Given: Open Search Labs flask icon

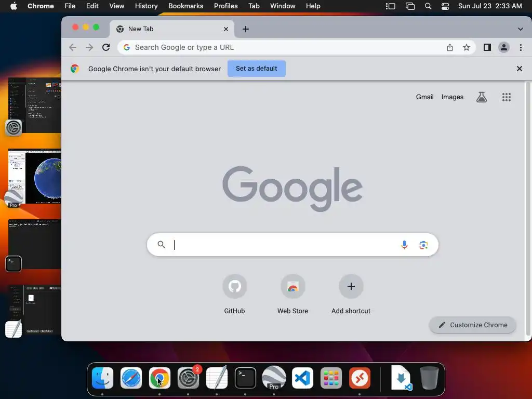Looking at the screenshot, I should [x=482, y=97].
